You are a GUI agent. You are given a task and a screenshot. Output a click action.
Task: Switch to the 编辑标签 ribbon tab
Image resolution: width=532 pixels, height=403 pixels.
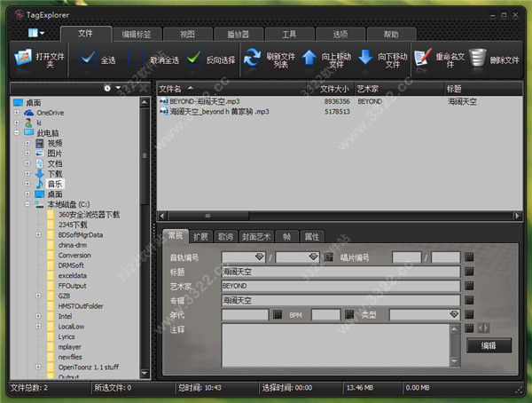point(136,34)
